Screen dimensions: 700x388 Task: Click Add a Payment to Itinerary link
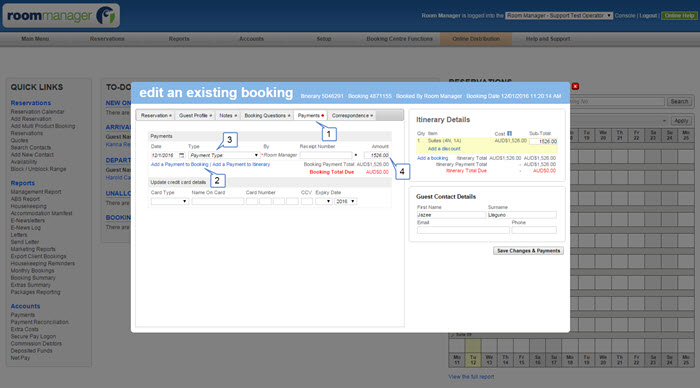click(x=241, y=164)
